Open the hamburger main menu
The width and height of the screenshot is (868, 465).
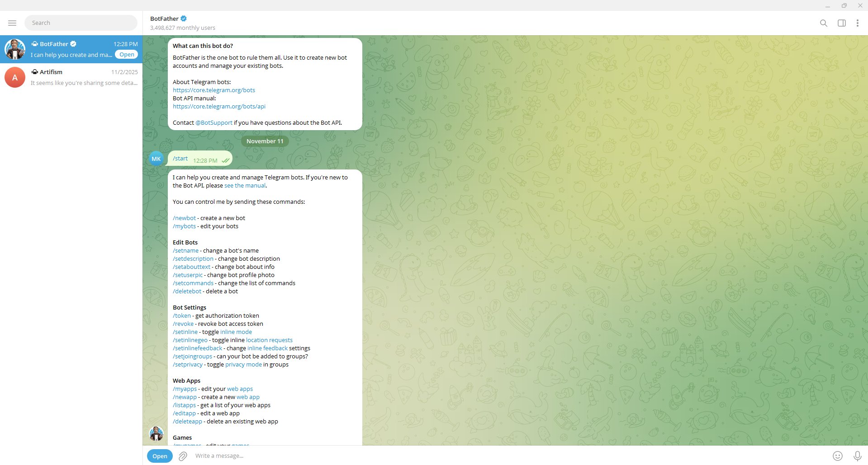12,23
